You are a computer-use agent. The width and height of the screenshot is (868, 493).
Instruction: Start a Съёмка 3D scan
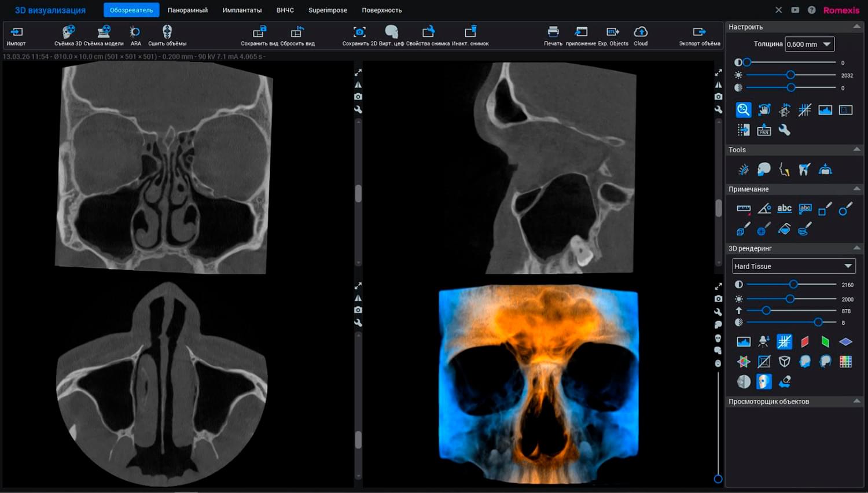pyautogui.click(x=68, y=32)
